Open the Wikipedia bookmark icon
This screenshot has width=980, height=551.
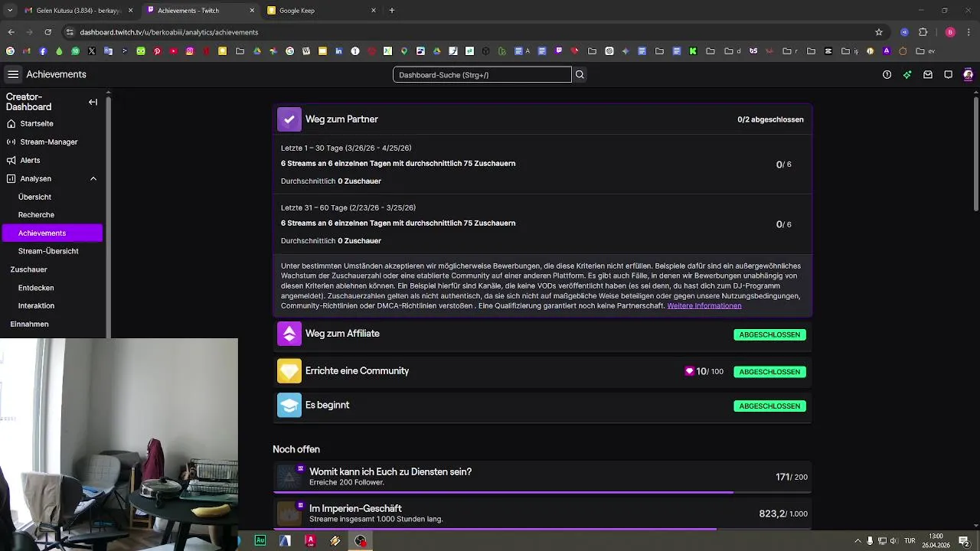[306, 51]
